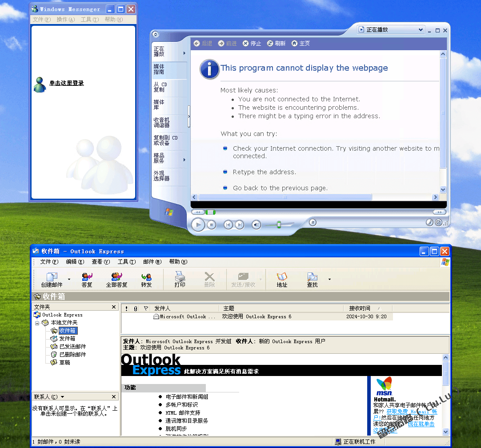
Task: Click the taskbar collapse handle beside Media Player sidebar
Action: click(189, 116)
